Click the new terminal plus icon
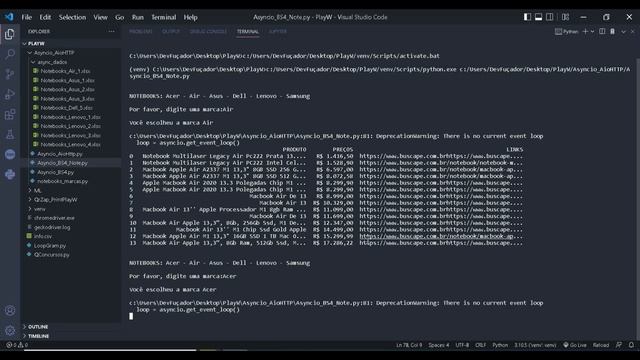The height and width of the screenshot is (360, 640). click(585, 31)
